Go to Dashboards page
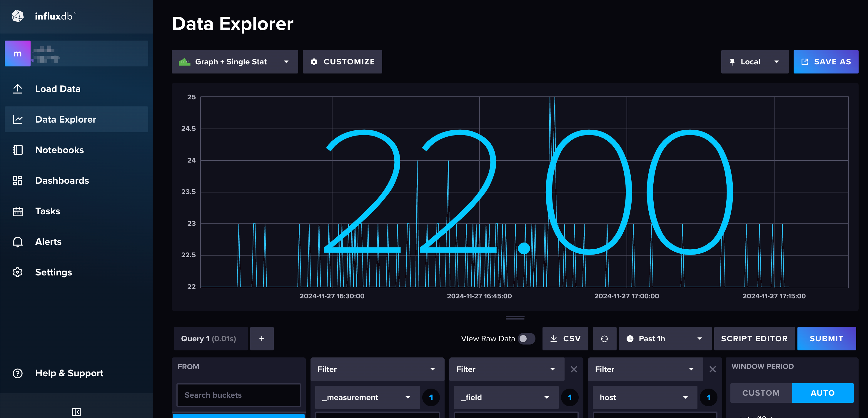868x418 pixels. click(62, 180)
